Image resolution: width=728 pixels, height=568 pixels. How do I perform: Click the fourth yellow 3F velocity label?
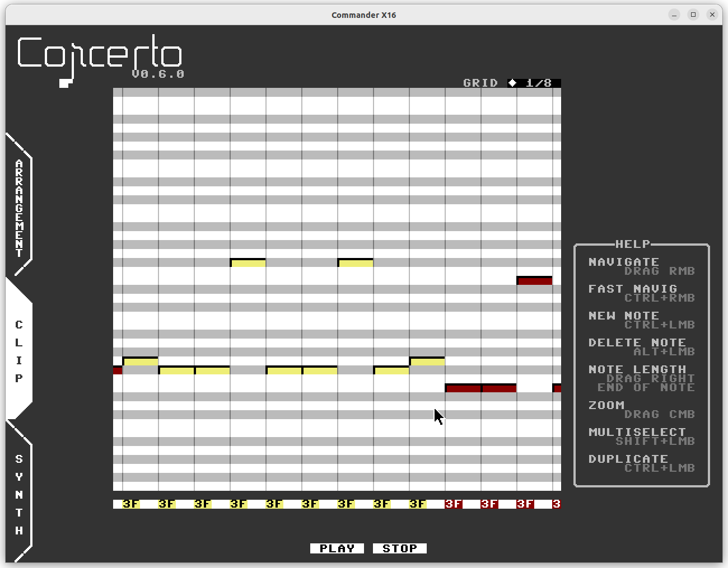[239, 504]
